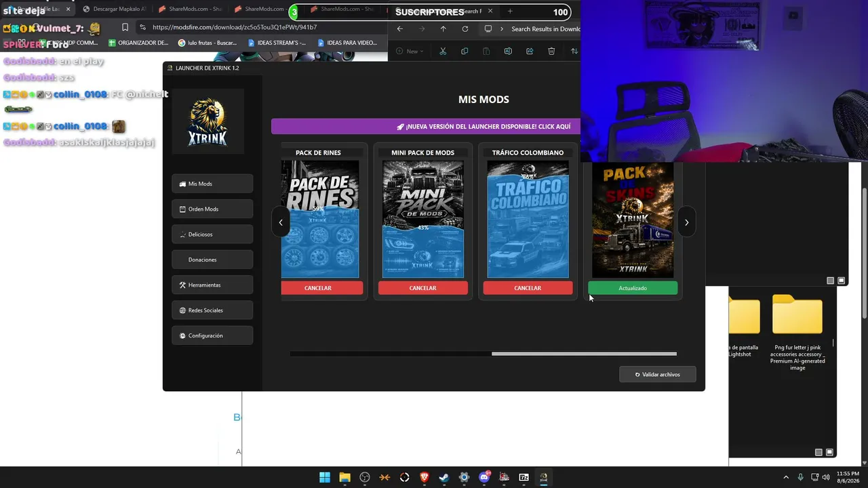Switch to the second ShareMods.com browser tab
Screen dimensions: 868x488
tap(264, 9)
